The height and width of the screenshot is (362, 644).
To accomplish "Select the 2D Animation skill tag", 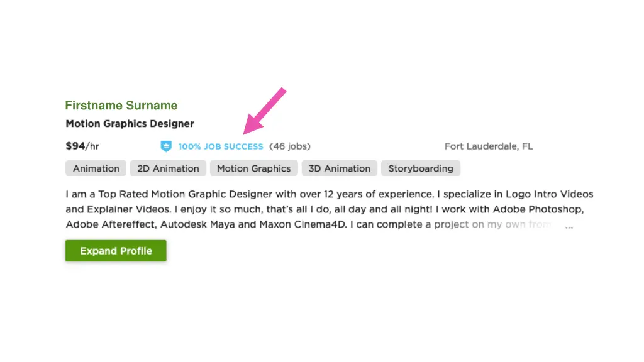I will click(168, 168).
